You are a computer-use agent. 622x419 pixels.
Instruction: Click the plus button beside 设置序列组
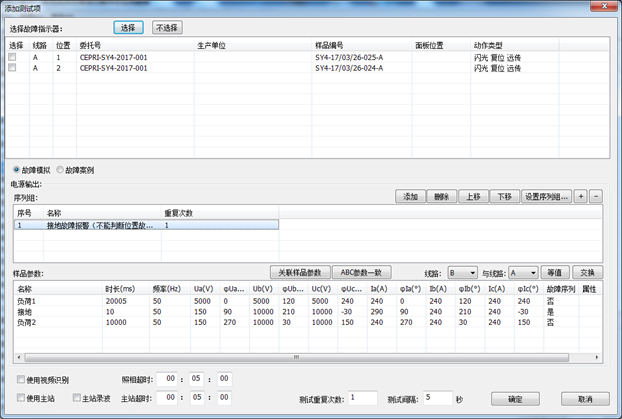(x=582, y=197)
